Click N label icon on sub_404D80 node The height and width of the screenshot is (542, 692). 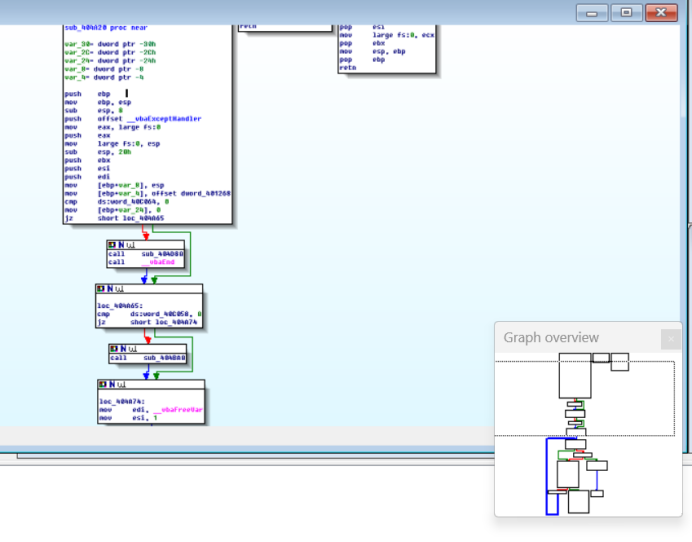coord(121,244)
